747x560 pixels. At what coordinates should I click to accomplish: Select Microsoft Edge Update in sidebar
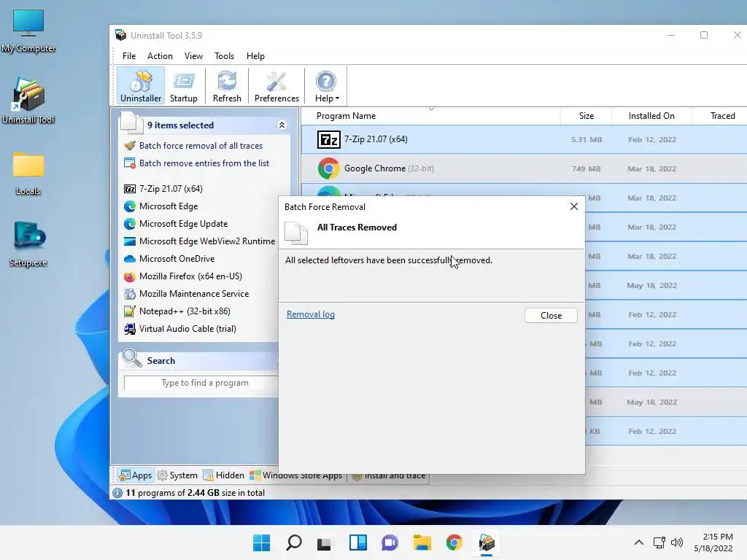click(x=183, y=224)
